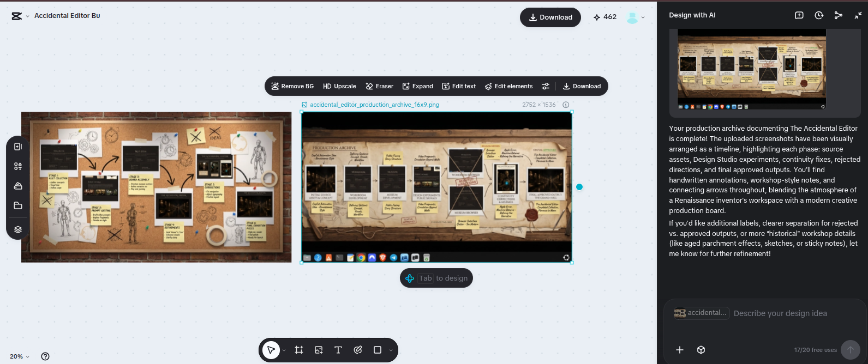The image size is (868, 364).
Task: Select Remove BG tool
Action: [292, 86]
